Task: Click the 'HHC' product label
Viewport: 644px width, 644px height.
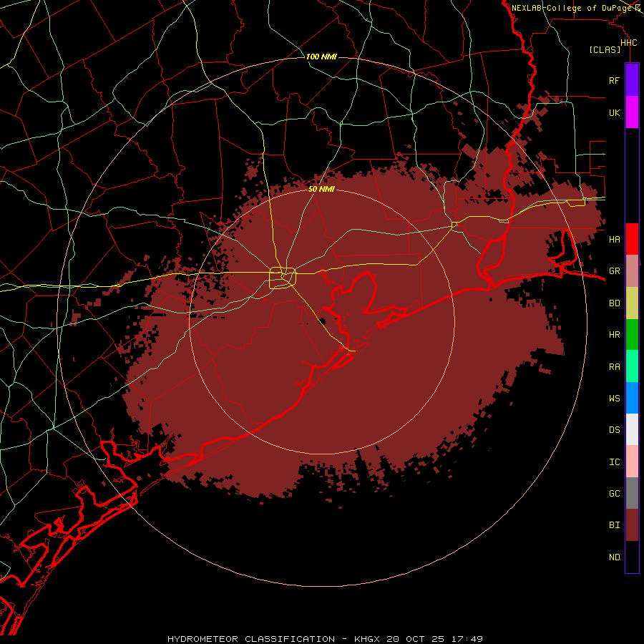Action: (629, 43)
